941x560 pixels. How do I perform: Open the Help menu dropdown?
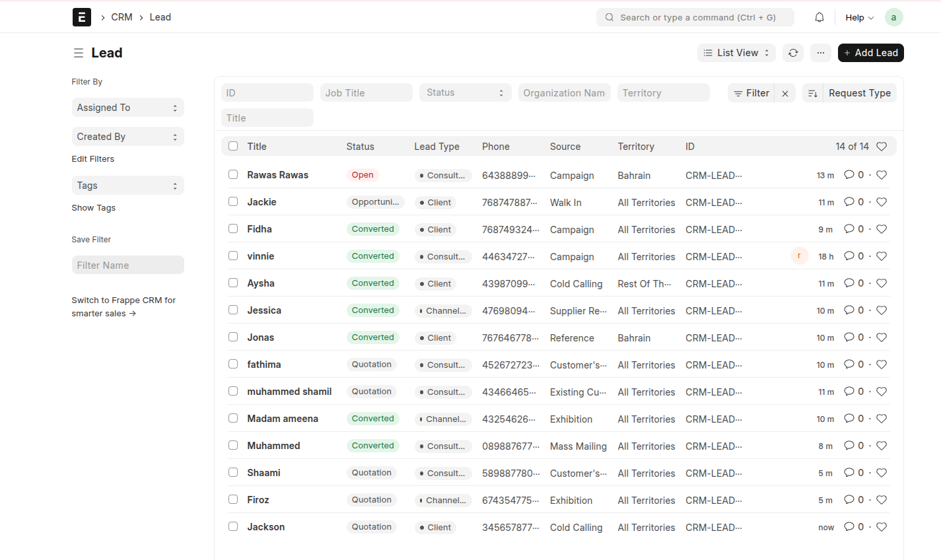tap(859, 18)
